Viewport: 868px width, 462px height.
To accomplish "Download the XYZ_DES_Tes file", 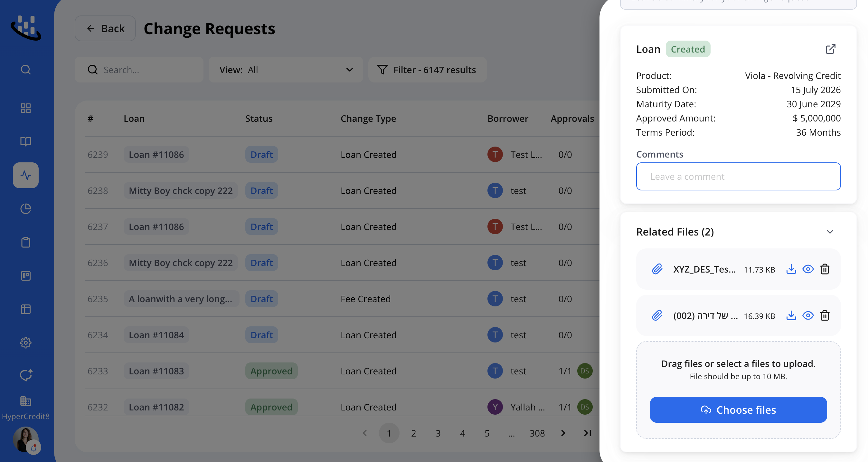I will (x=791, y=269).
